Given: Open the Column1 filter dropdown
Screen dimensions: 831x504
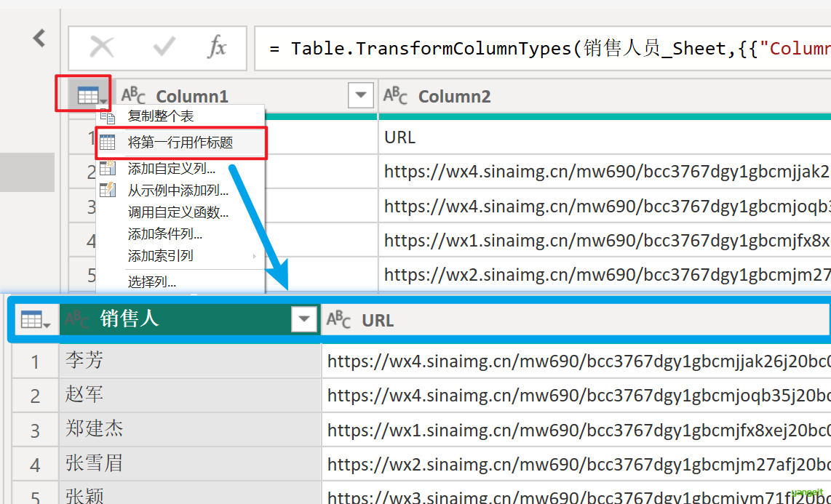Looking at the screenshot, I should click(360, 95).
